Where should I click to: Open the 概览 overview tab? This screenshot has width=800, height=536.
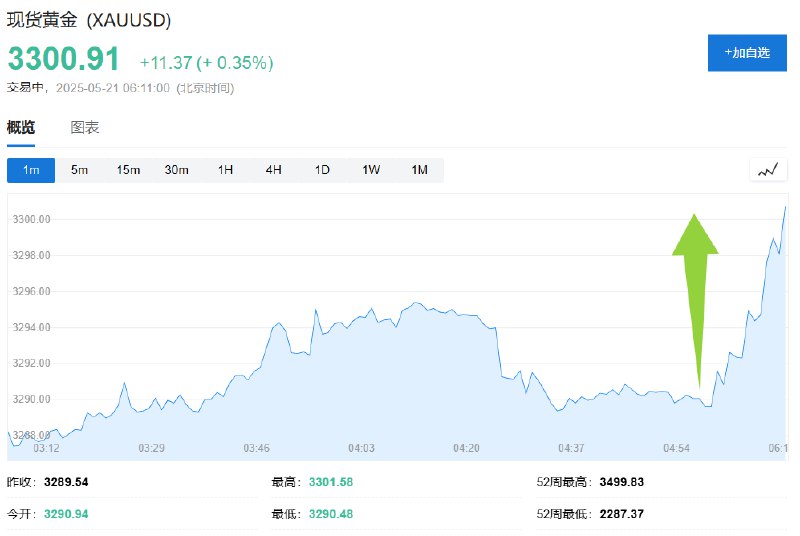(21, 127)
